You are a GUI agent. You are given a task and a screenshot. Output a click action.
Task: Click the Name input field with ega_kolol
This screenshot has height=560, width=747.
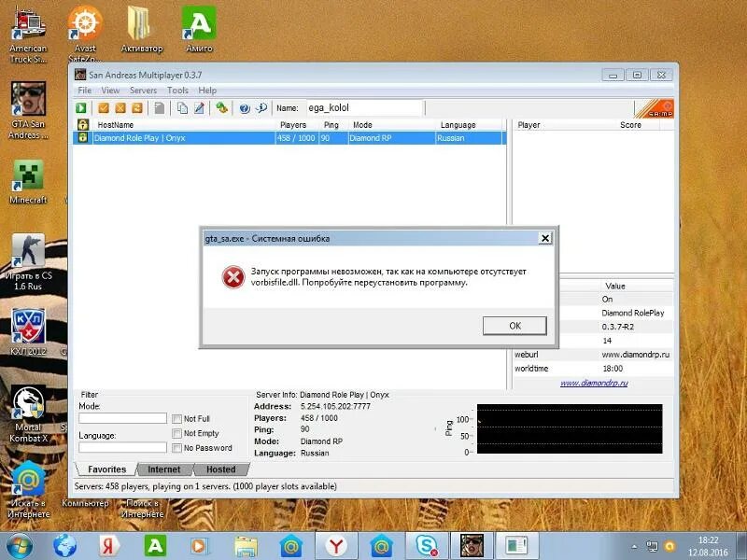364,108
